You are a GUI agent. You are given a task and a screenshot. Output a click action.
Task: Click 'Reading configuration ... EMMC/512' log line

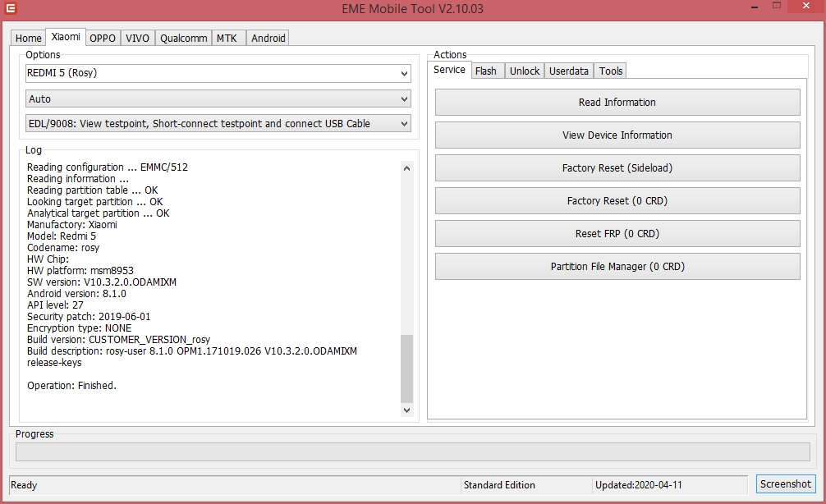(108, 167)
